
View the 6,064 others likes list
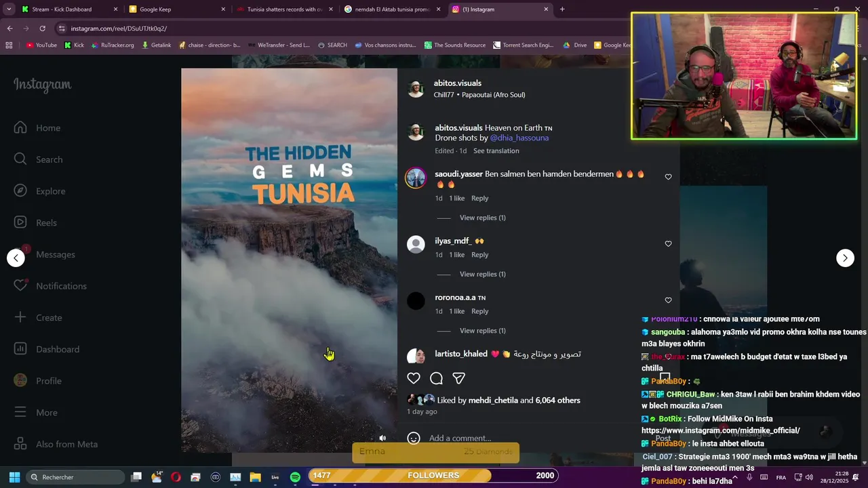pos(557,401)
